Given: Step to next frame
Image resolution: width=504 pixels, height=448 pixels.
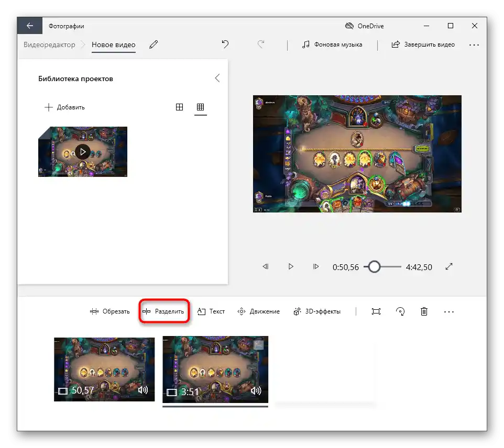Looking at the screenshot, I should point(316,266).
